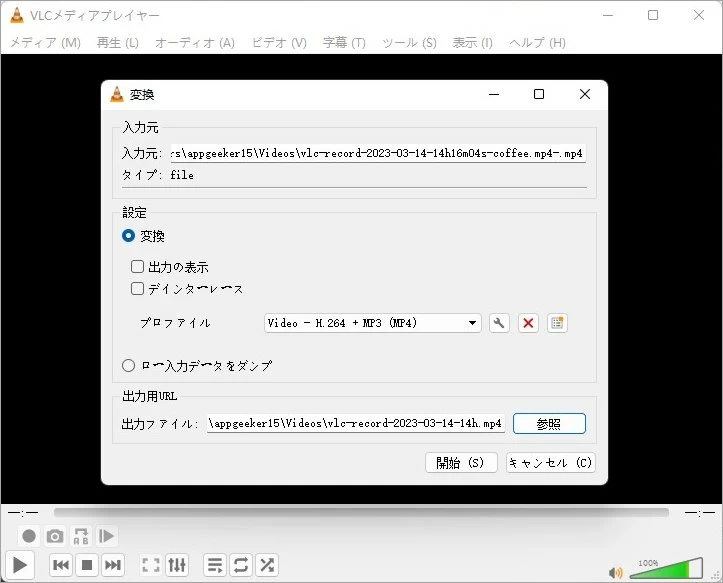Open the ヘルプ (H) menu

[x=537, y=43]
